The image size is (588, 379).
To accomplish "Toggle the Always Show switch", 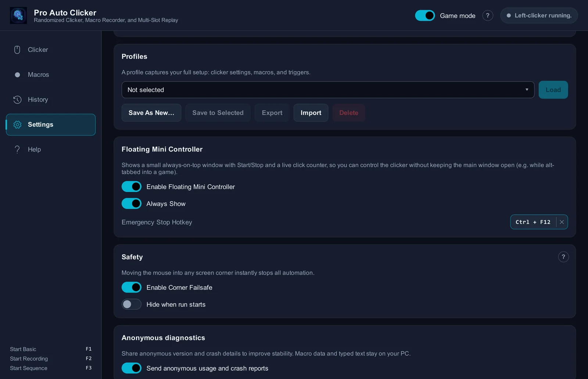I will [x=132, y=204].
